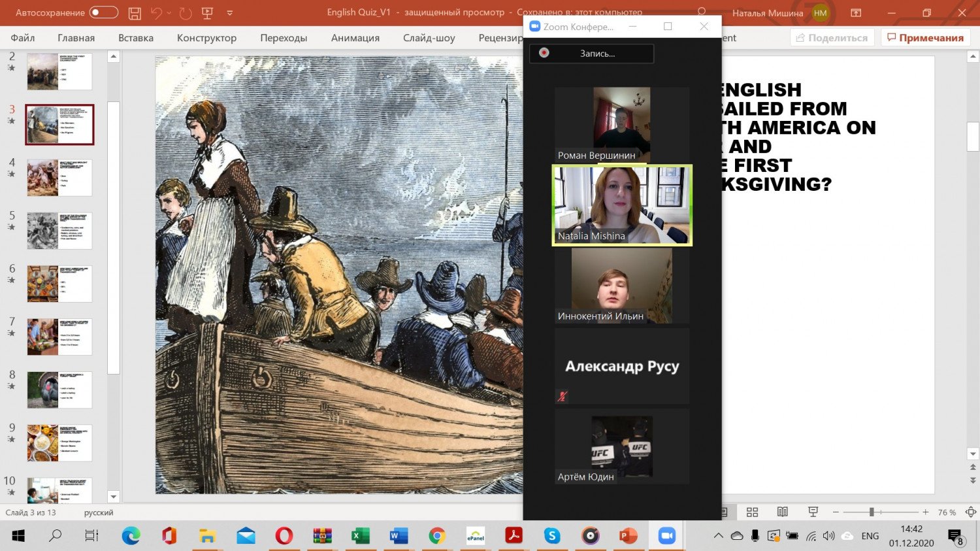Switch to the Анимация tab

[x=355, y=38]
